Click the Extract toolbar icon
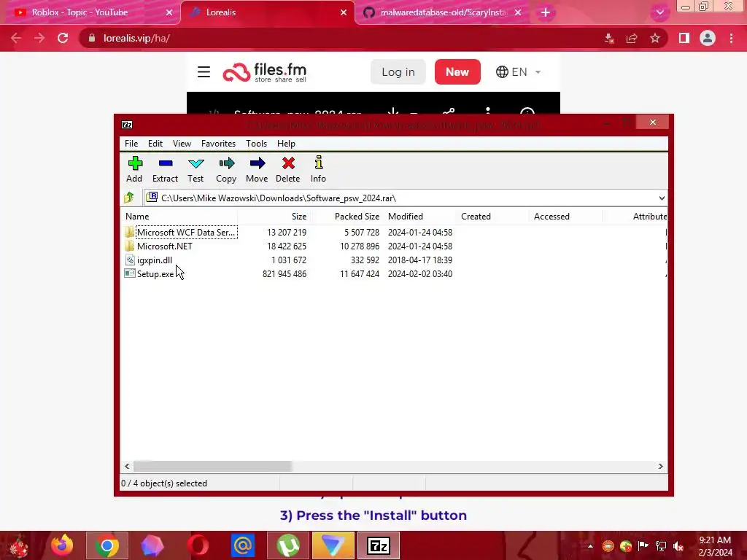747x560 pixels. click(165, 169)
